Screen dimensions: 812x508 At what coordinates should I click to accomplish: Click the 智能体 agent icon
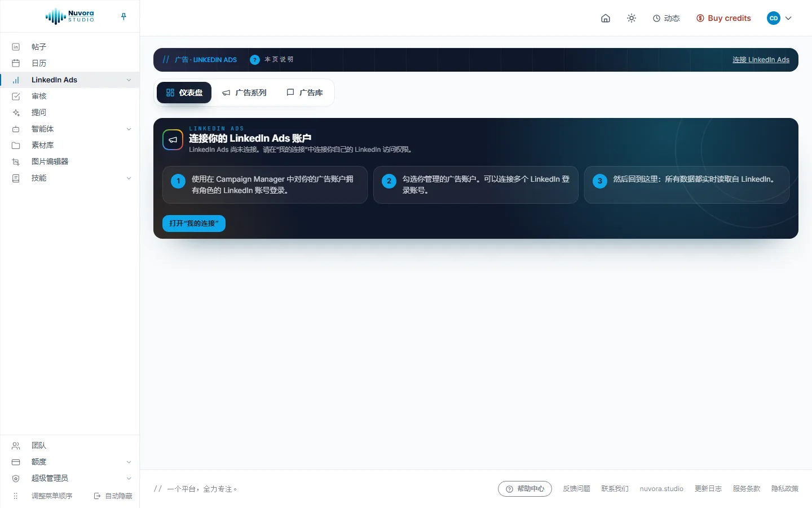(x=16, y=129)
